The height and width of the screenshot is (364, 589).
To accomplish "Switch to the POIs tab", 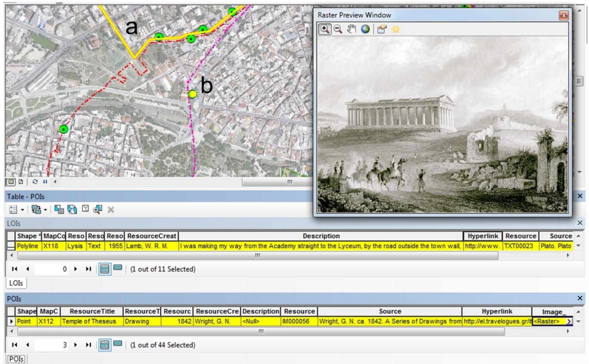I will (x=16, y=359).
